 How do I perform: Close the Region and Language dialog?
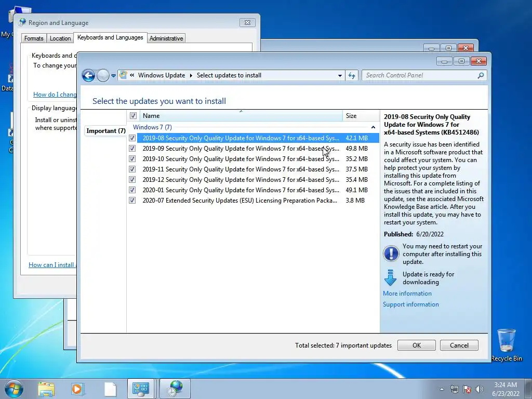click(247, 23)
